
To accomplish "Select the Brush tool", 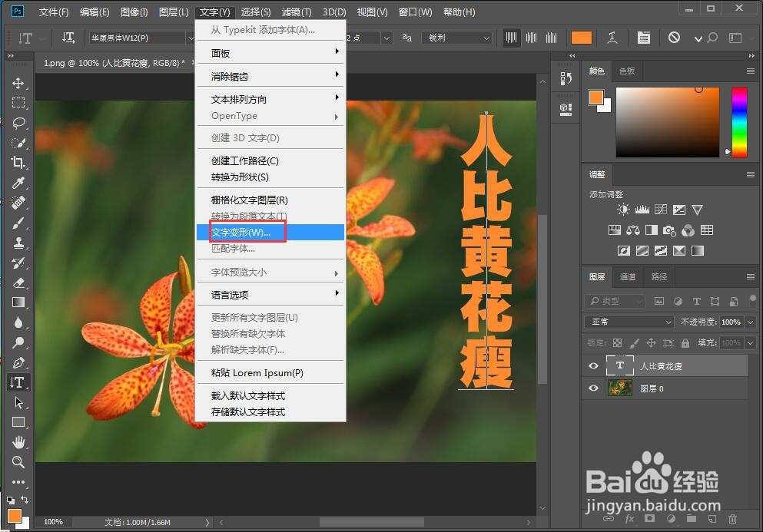I will [x=18, y=223].
